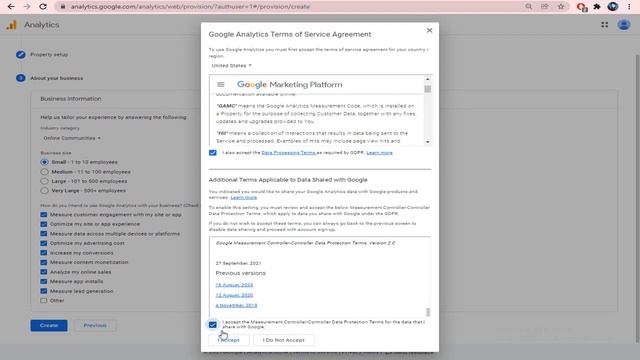
Task: Open Chrome three-dot menu
Action: [629, 7]
